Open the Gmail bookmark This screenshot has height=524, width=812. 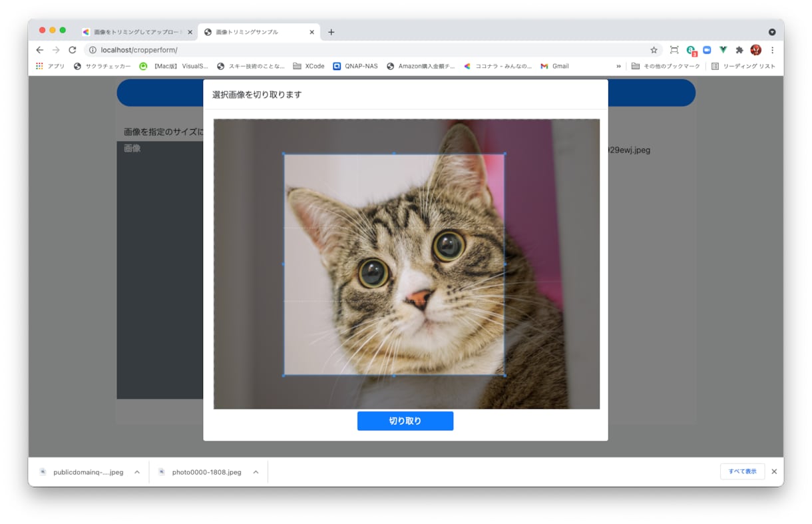554,66
